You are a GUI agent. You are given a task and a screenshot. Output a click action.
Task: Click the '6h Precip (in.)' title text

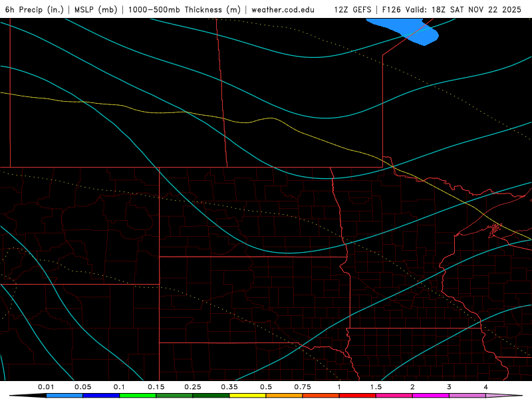coord(35,9)
